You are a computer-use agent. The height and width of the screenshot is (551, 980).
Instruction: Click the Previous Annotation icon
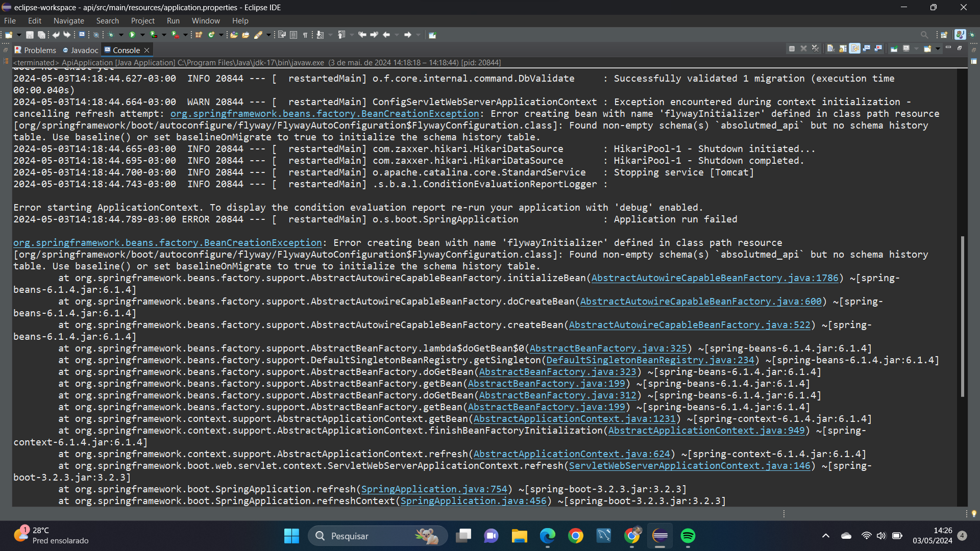pyautogui.click(x=341, y=35)
